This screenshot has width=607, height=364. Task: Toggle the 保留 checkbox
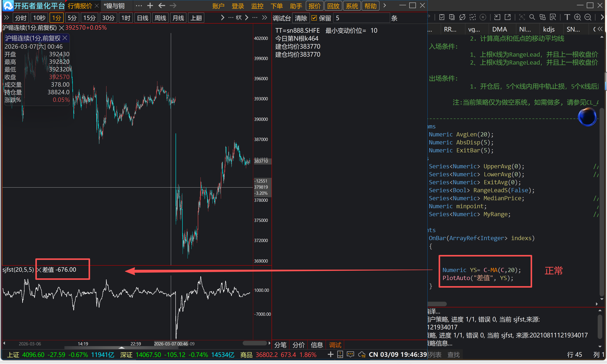314,18
